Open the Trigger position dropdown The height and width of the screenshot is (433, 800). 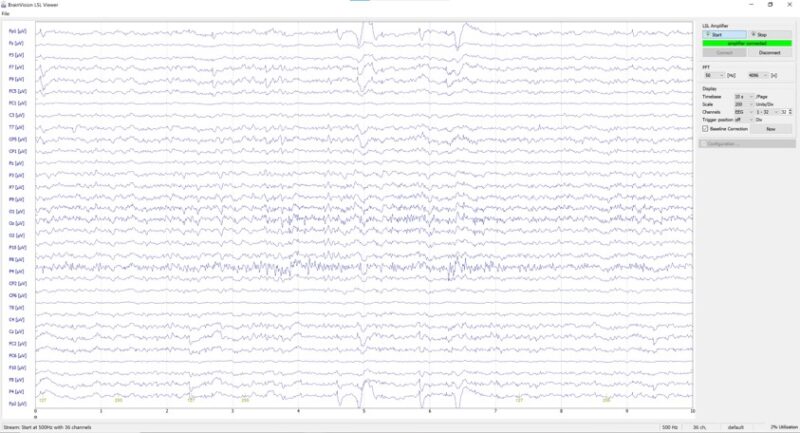point(744,119)
